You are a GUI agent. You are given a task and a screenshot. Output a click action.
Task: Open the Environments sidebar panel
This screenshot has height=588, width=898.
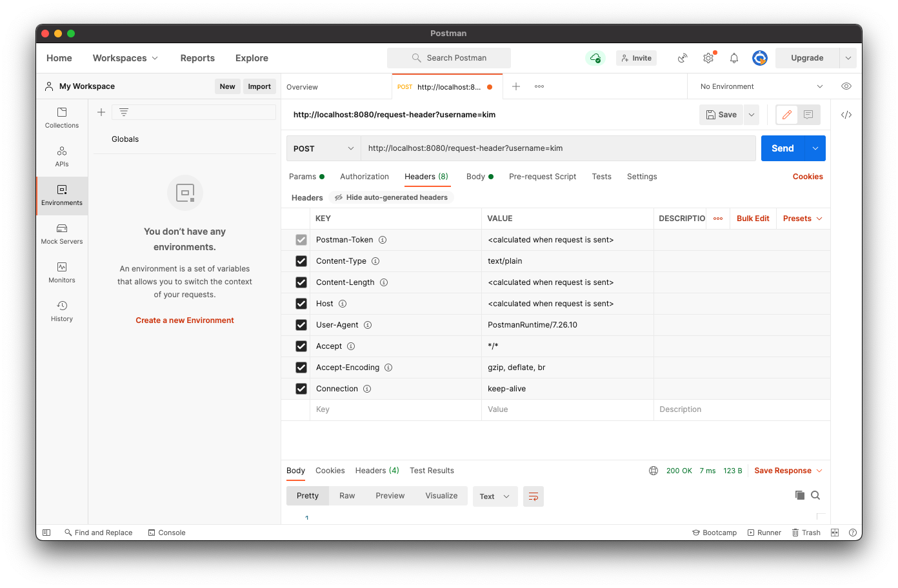62,195
